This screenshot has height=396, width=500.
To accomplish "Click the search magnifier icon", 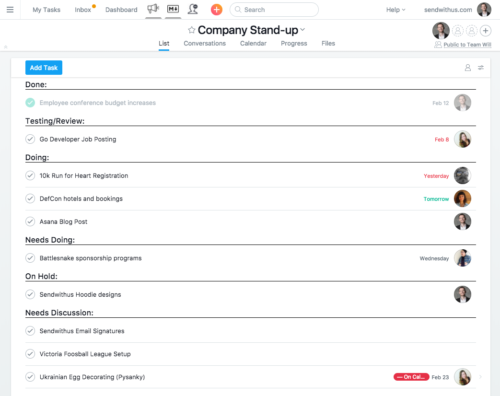I will [238, 10].
